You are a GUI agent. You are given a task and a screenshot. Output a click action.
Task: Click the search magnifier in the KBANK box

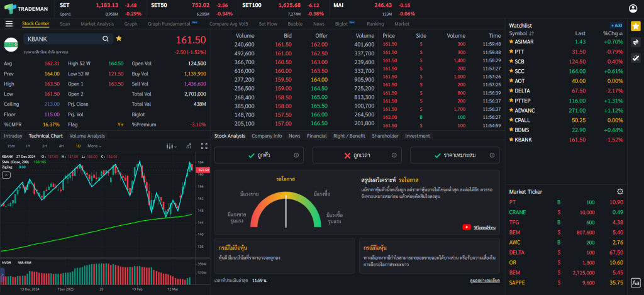click(x=106, y=39)
